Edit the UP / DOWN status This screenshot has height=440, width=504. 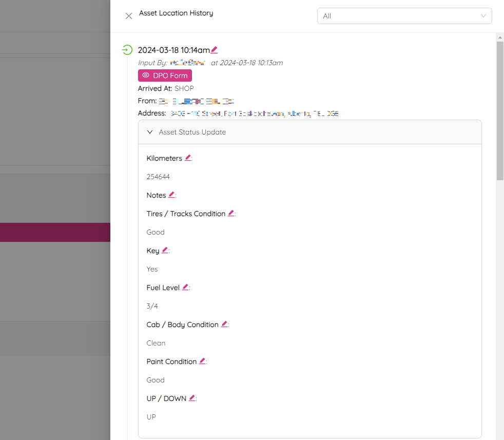[x=192, y=398]
